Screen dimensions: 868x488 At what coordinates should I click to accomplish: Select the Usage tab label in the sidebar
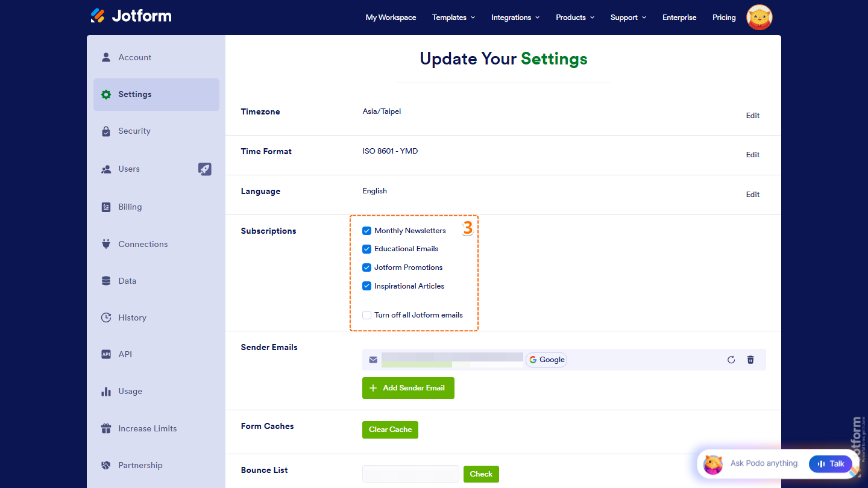point(130,392)
